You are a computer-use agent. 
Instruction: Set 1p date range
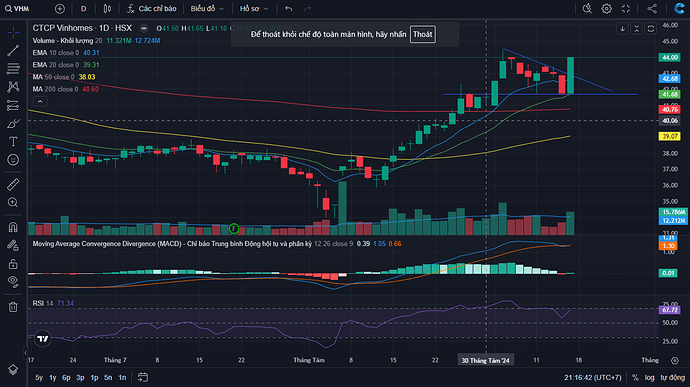click(94, 377)
